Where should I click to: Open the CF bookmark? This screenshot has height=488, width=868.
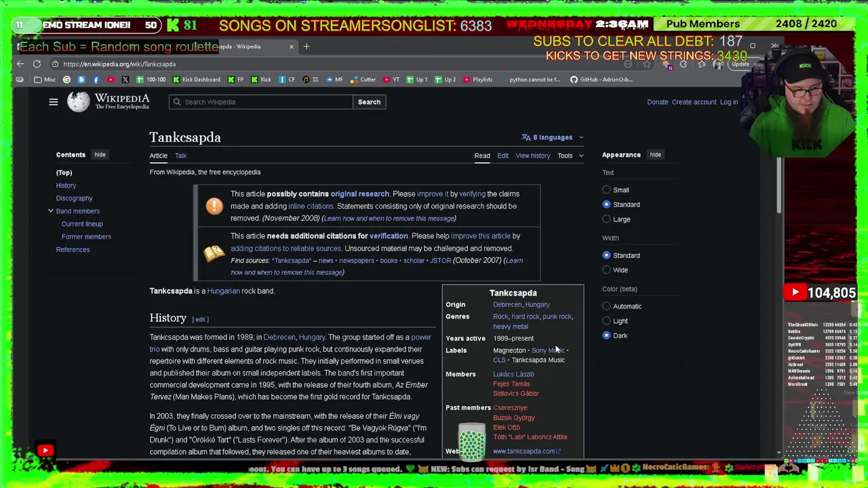coord(287,79)
